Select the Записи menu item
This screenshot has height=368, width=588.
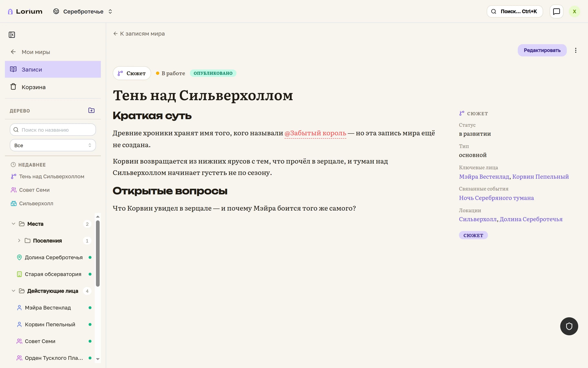[x=53, y=69]
